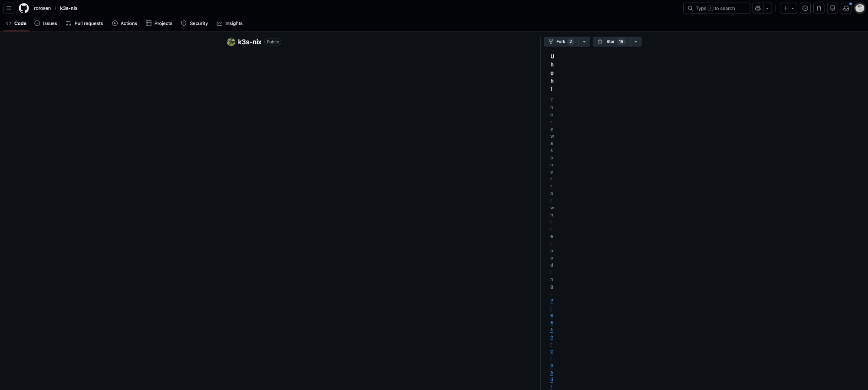868x390 pixels.
Task: Click the rorosen owner breadcrumb link
Action: pos(43,8)
